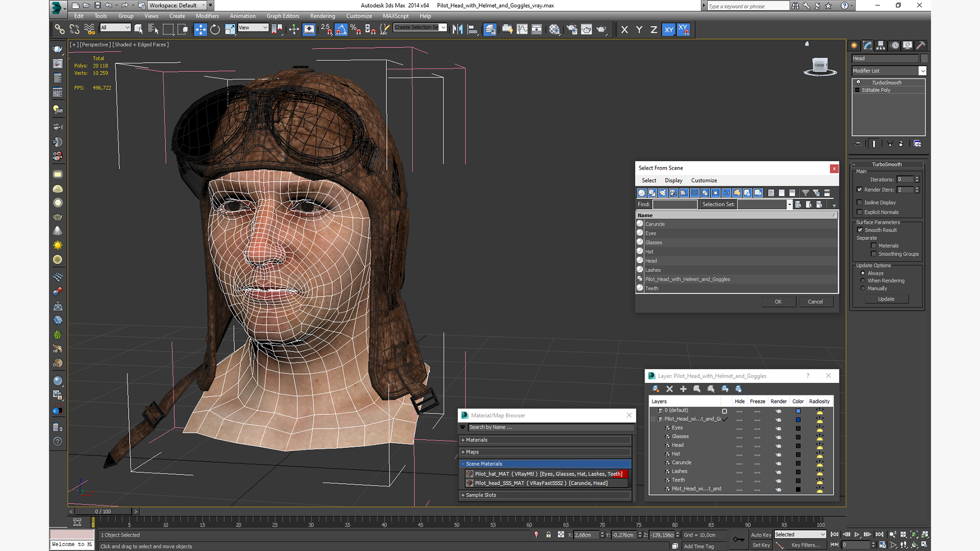Toggle Display Cameras filter in Select From Scene
Image resolution: width=980 pixels, height=551 pixels.
point(673,193)
